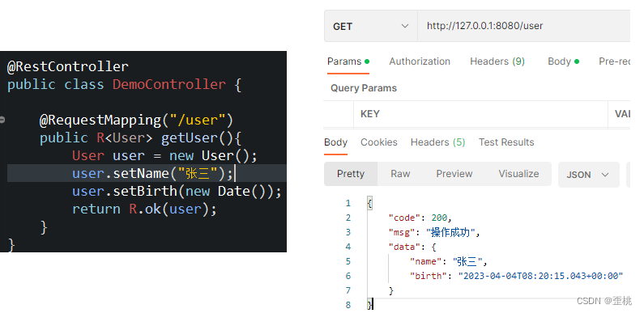The height and width of the screenshot is (313, 644).
Task: Click the "data": { response line
Action: [412, 247]
